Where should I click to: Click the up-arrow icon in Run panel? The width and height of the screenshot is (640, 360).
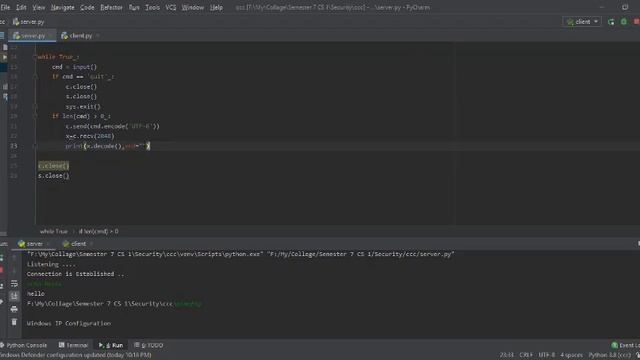tap(14, 258)
